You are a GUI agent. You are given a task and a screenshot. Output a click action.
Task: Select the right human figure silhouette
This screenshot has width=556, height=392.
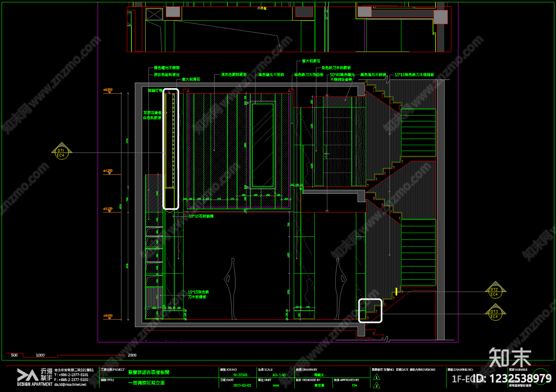(340, 288)
